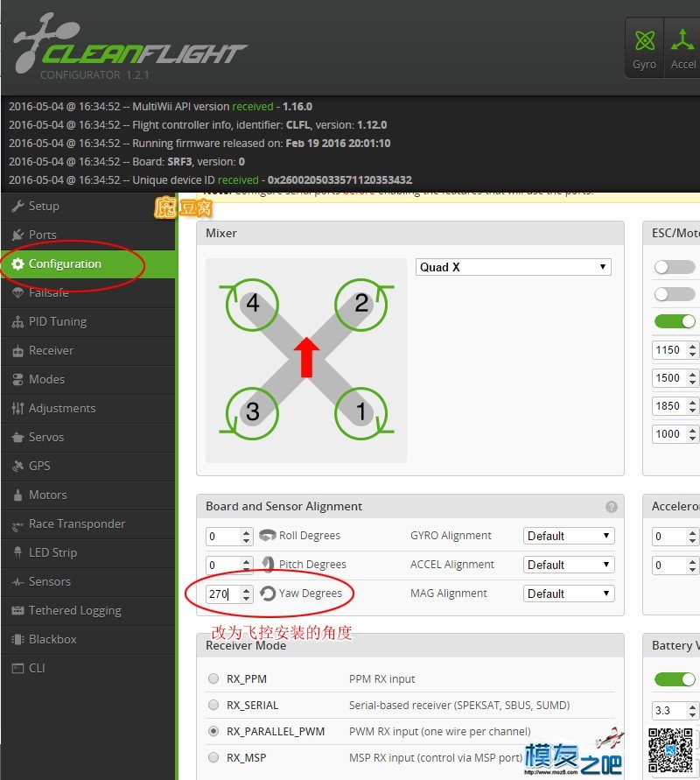The height and width of the screenshot is (780, 700).
Task: Click the GPS satellite icon
Action: tap(17, 466)
